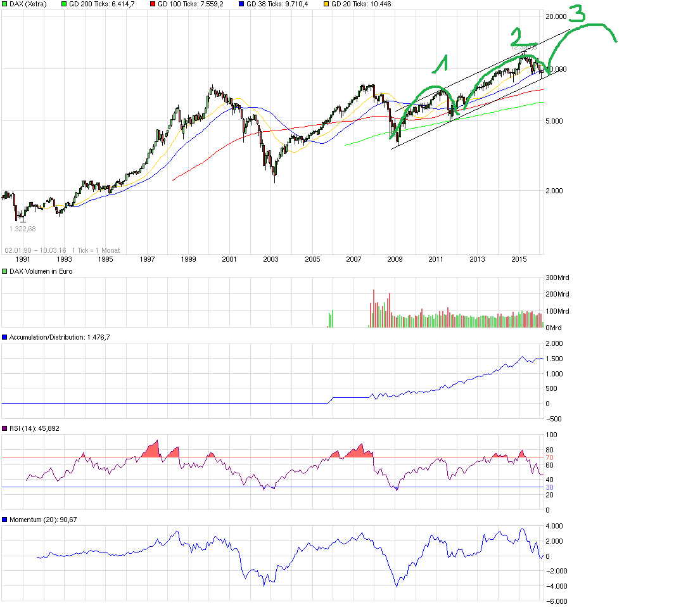Image resolution: width=700 pixels, height=607 pixels.
Task: Click the 2003 year label
Action: click(270, 259)
